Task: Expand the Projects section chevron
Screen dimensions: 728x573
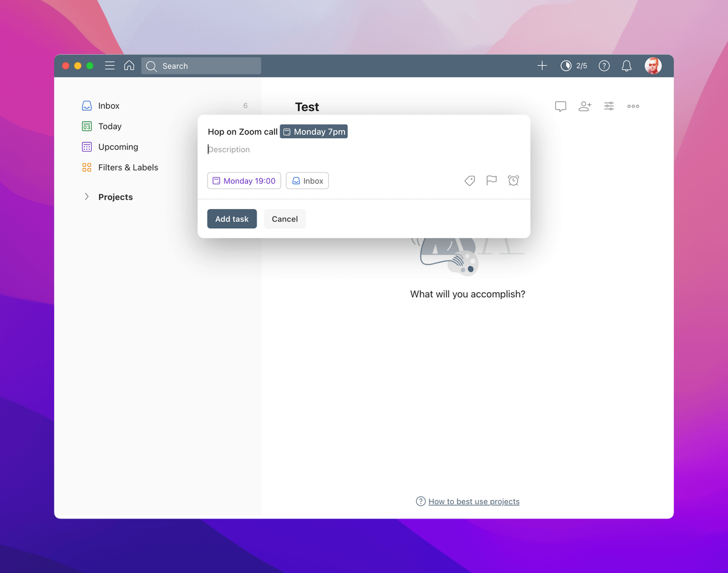Action: click(x=87, y=197)
